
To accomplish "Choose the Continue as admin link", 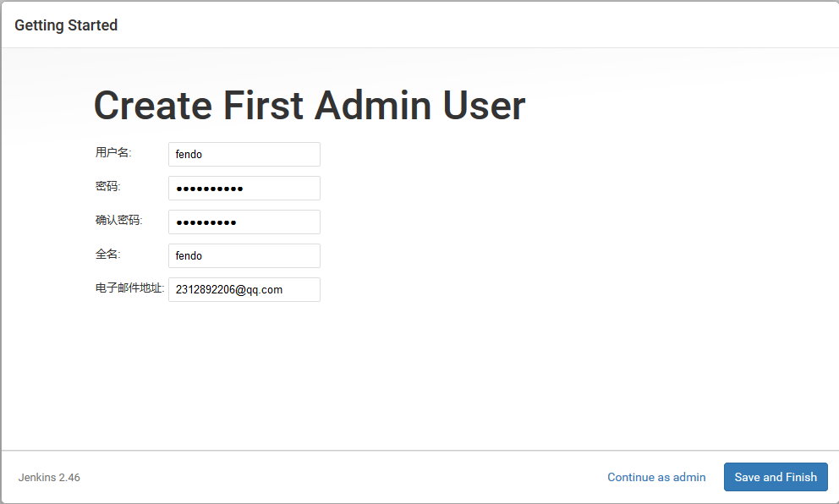I will [x=656, y=477].
